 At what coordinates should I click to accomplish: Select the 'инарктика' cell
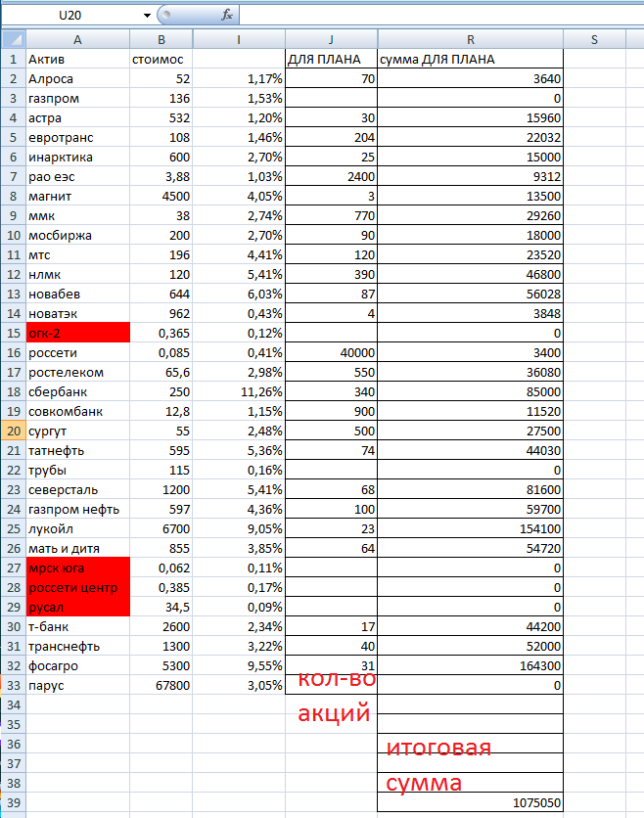(x=77, y=157)
